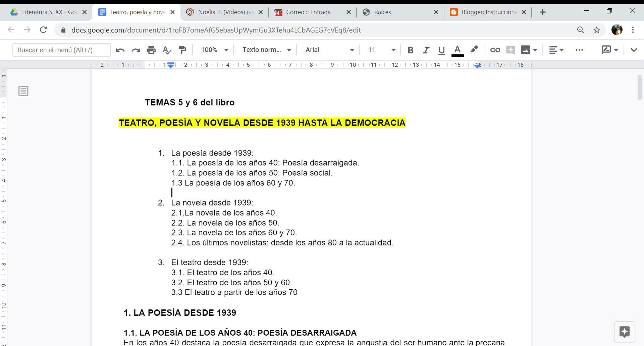Add a comment

point(511,50)
